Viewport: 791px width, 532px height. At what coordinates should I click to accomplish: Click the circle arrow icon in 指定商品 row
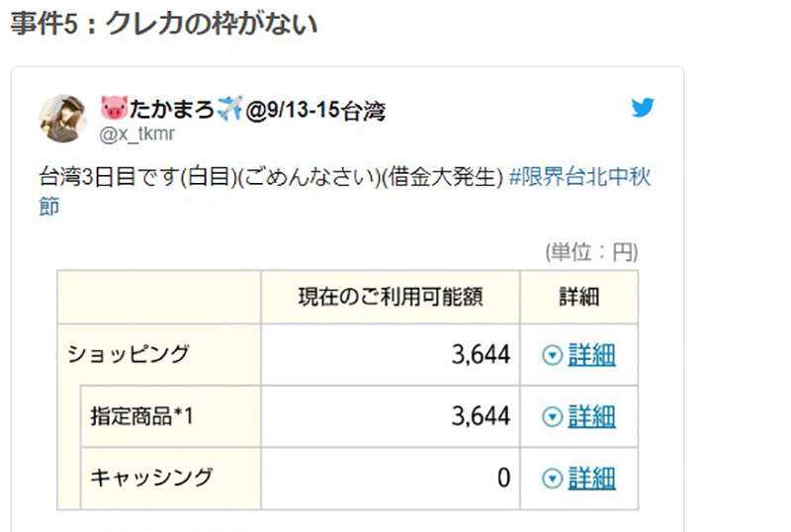coord(552,416)
